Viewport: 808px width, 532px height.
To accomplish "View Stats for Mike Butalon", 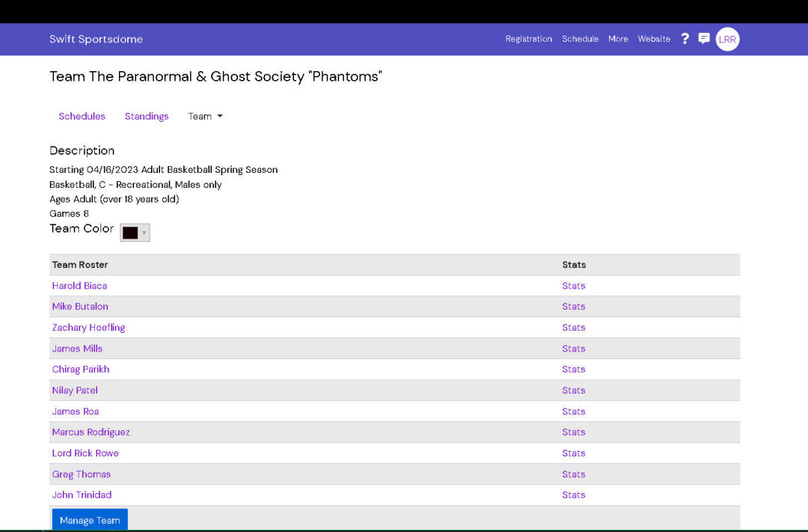I will pos(573,307).
